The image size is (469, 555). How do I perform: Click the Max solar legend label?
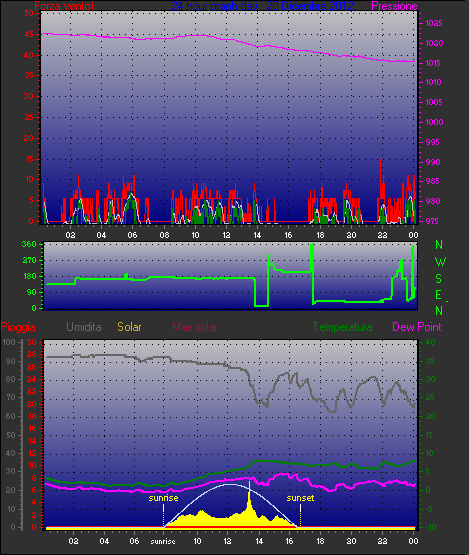(195, 327)
